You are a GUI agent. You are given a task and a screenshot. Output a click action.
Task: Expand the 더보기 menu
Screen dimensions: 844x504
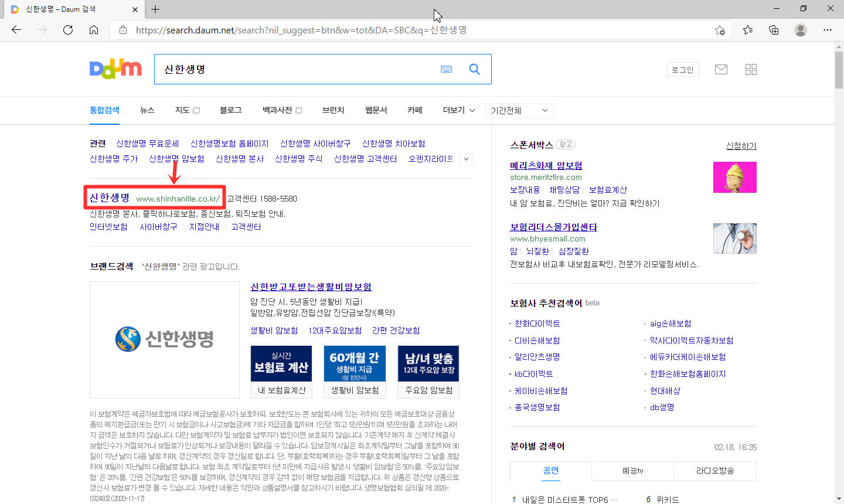coord(459,110)
